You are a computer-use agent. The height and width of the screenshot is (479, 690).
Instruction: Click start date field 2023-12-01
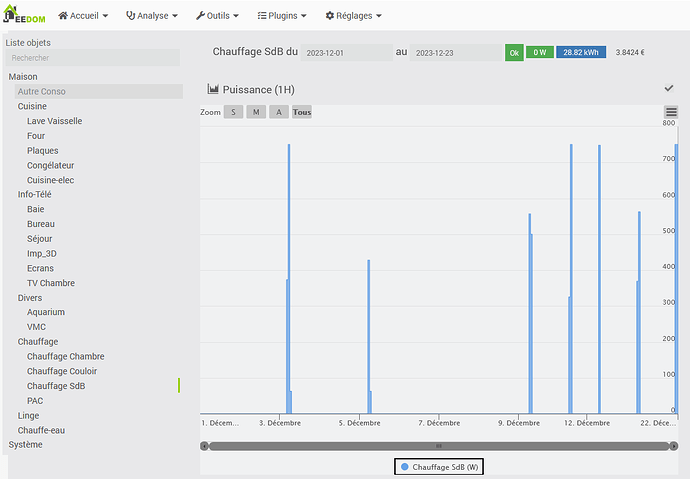pos(346,53)
